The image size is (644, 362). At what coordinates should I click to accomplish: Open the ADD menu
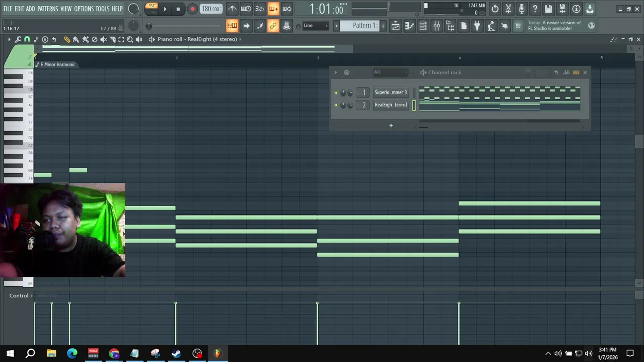tap(31, 9)
